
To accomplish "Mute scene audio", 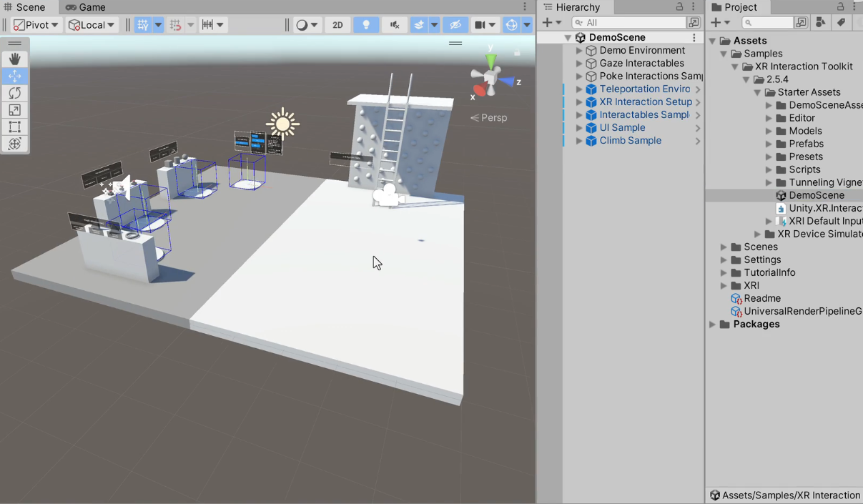I will point(394,24).
